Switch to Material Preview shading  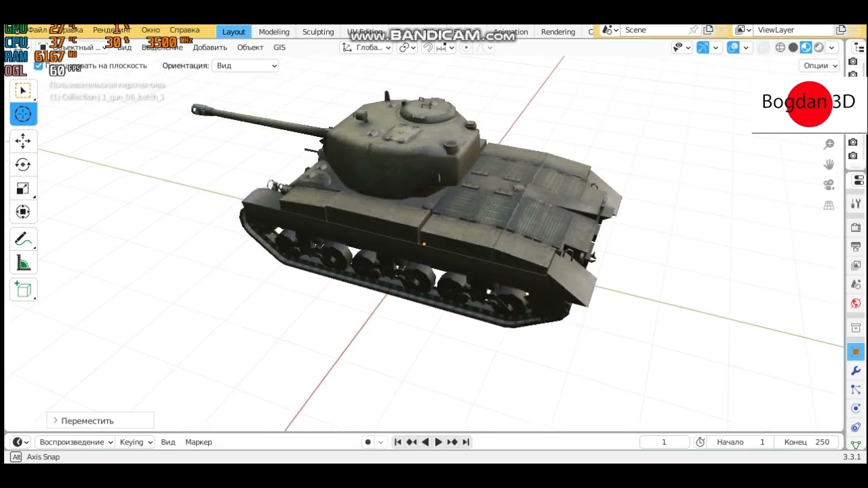806,47
